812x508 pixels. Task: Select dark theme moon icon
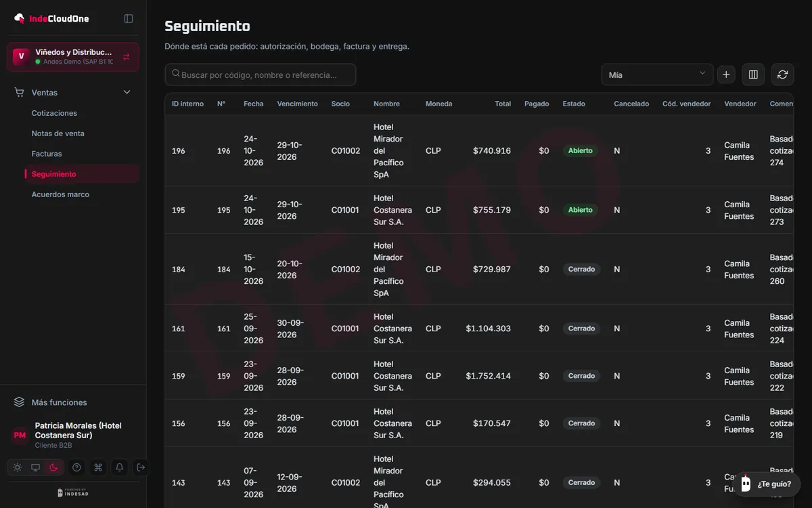(53, 467)
